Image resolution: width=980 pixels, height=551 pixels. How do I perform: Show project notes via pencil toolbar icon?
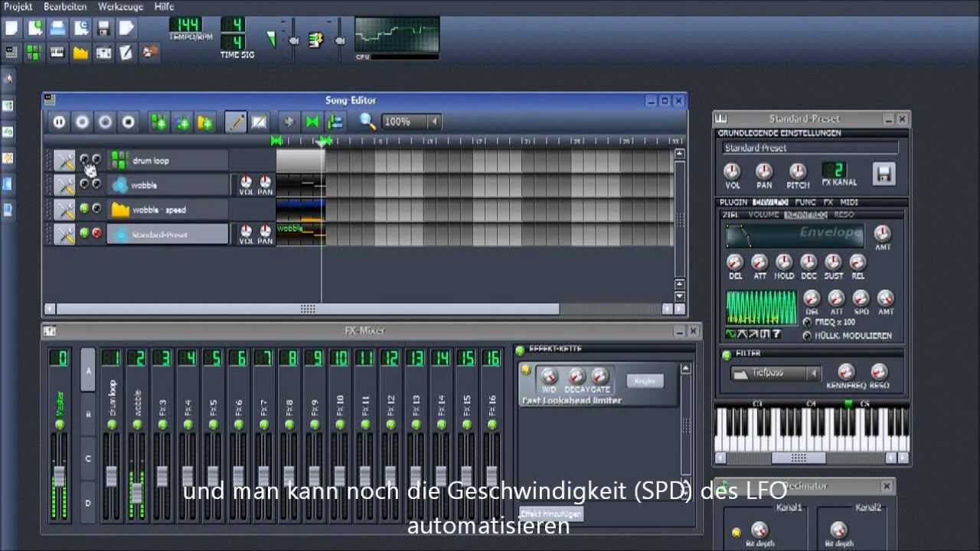126,52
